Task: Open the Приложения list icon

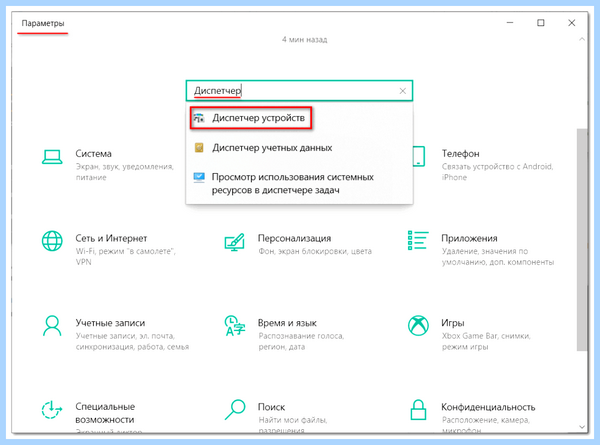Action: (x=418, y=240)
